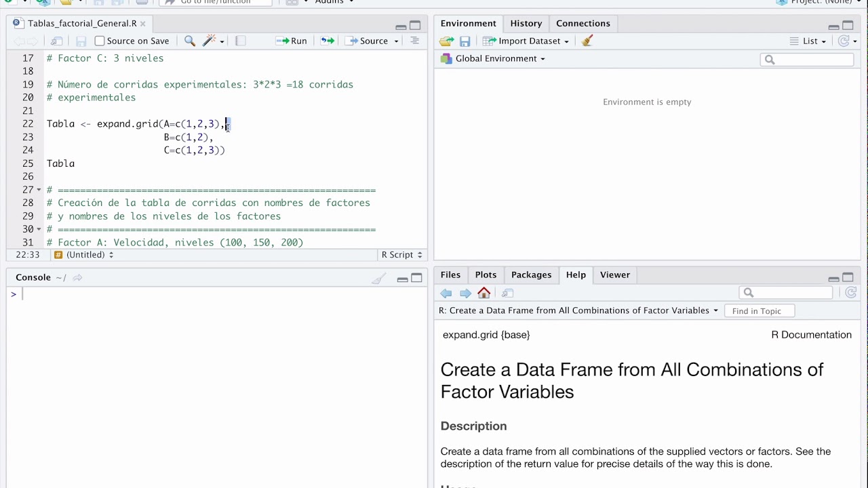Open the Global Environment dropdown
868x488 pixels.
pos(493,59)
